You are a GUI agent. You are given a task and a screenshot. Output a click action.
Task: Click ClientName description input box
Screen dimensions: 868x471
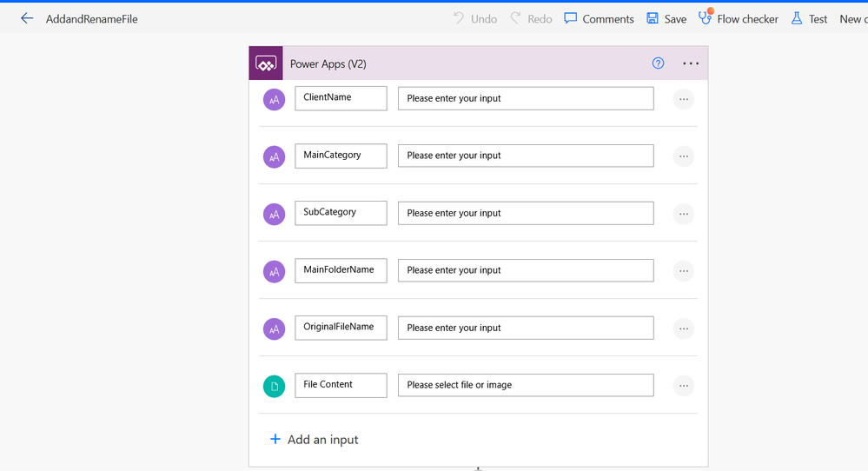pos(526,98)
